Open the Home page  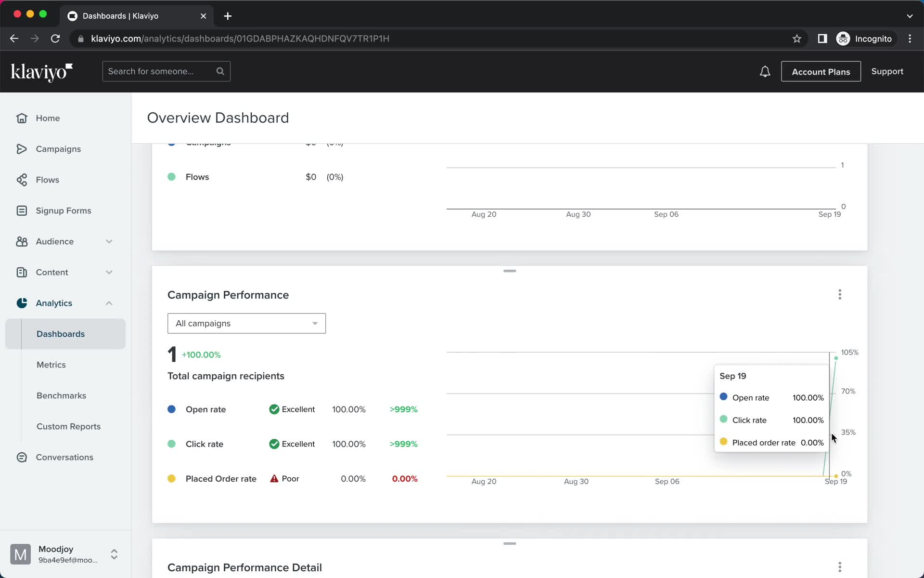[x=48, y=118]
